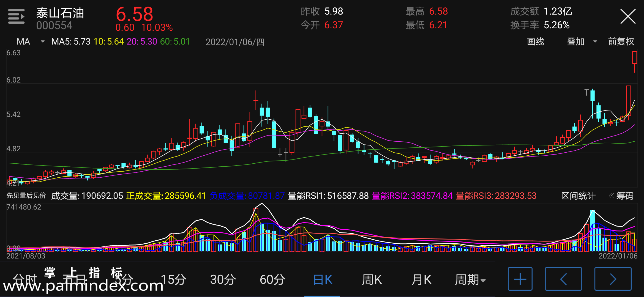The height and width of the screenshot is (297, 644).
Task: Click the 成交量: 190692.05 readout
Action: [x=87, y=196]
